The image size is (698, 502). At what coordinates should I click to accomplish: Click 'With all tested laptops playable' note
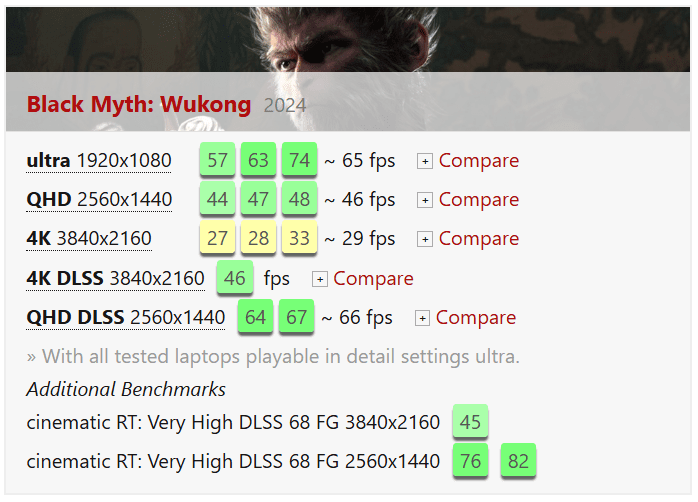pos(273,356)
